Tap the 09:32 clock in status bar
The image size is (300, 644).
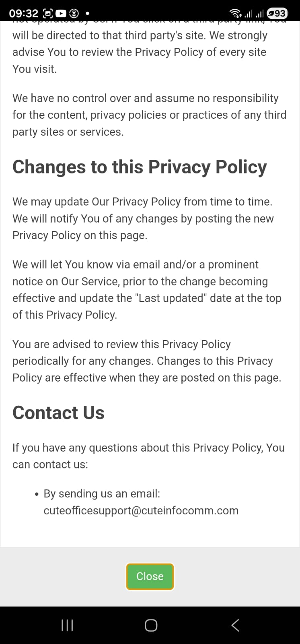coord(23,14)
